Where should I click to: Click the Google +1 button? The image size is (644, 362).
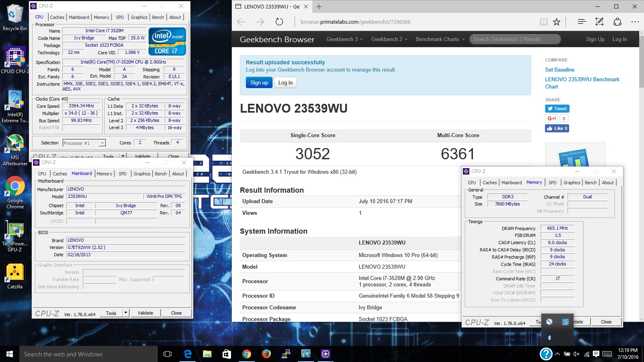552,118
